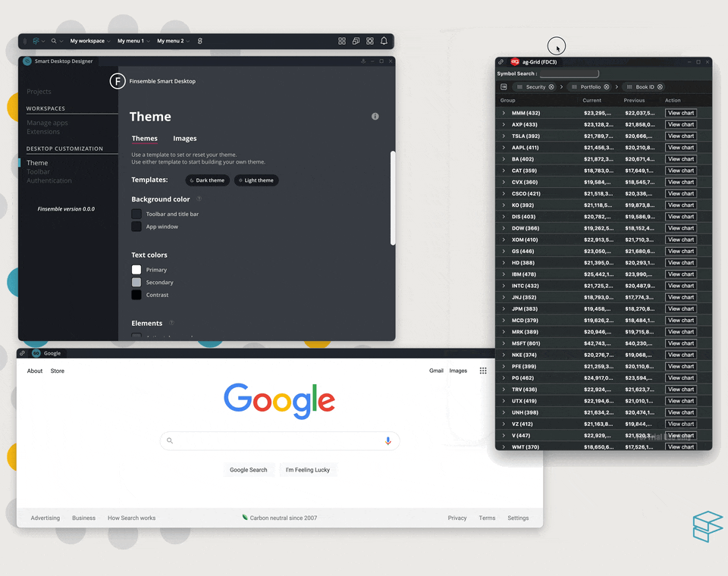Pick the Primary text color swatch
Screen dimensions: 728x576
pos(136,270)
